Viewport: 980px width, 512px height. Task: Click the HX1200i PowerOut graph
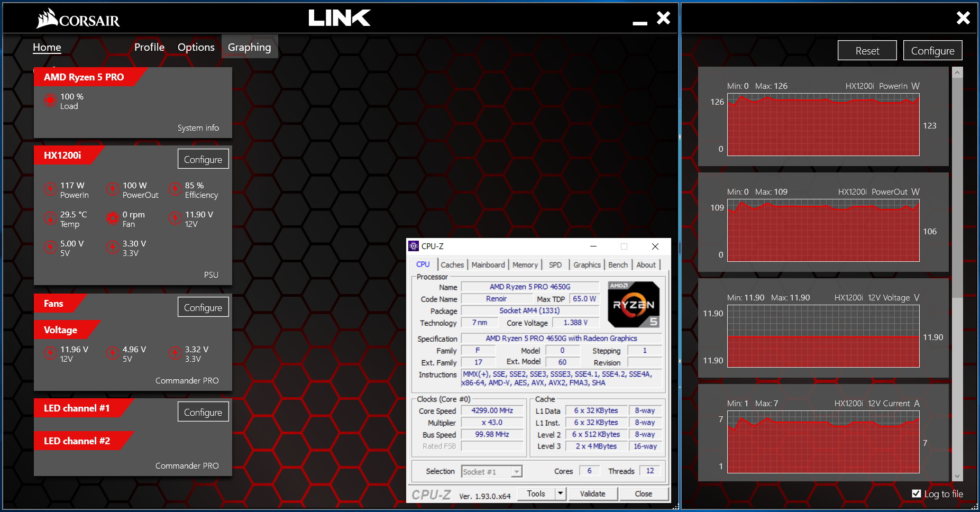click(x=823, y=231)
